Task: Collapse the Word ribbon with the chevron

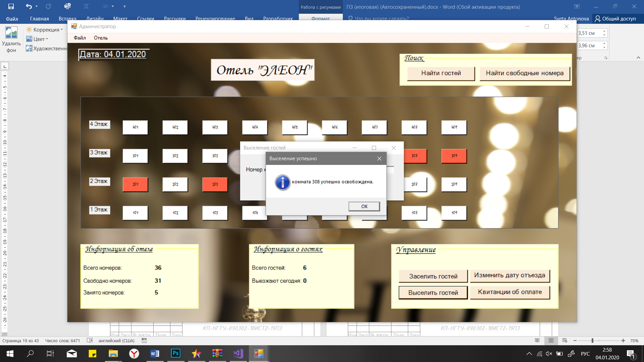Action: (638, 58)
